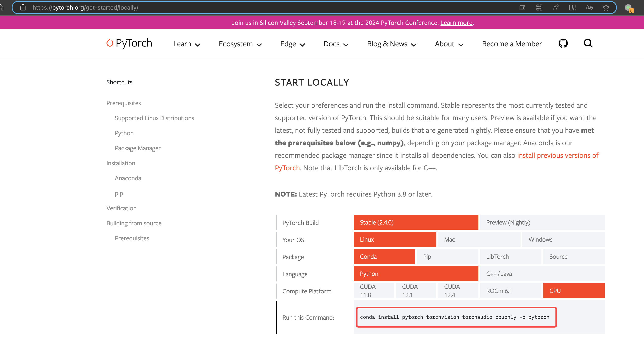Select CPU compute platform
This screenshot has height=343, width=644.
574,291
